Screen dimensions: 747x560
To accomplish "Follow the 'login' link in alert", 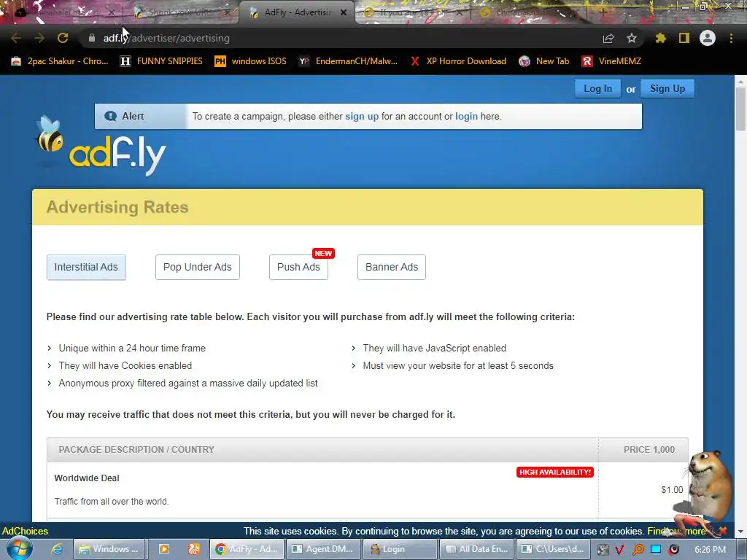I will click(466, 116).
